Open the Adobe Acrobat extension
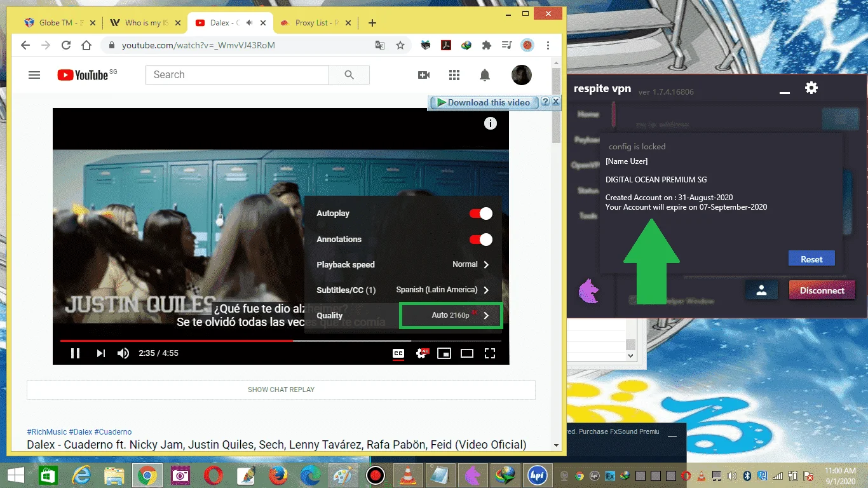Image resolution: width=868 pixels, height=488 pixels. tap(446, 45)
